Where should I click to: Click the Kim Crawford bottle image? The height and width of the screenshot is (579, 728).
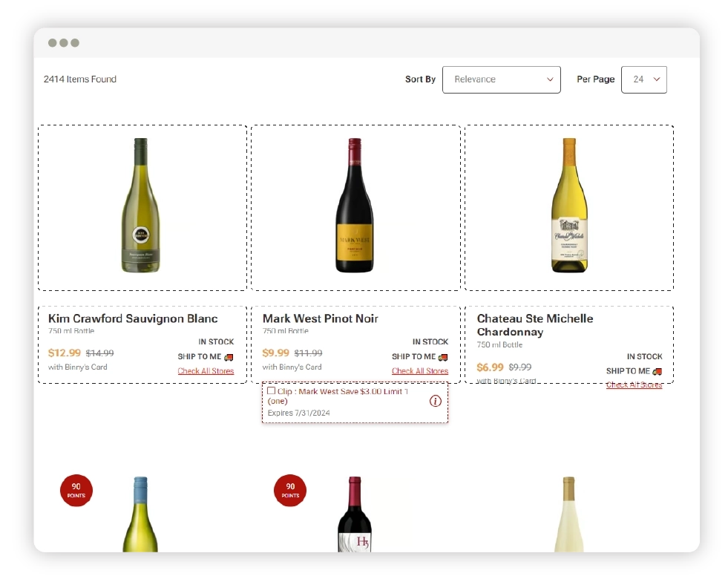[x=140, y=206]
